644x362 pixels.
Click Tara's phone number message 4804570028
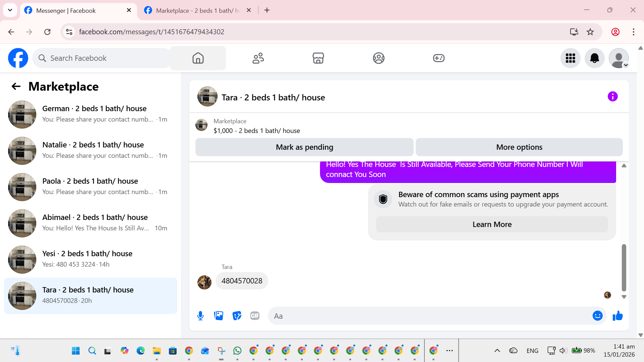[x=242, y=281]
